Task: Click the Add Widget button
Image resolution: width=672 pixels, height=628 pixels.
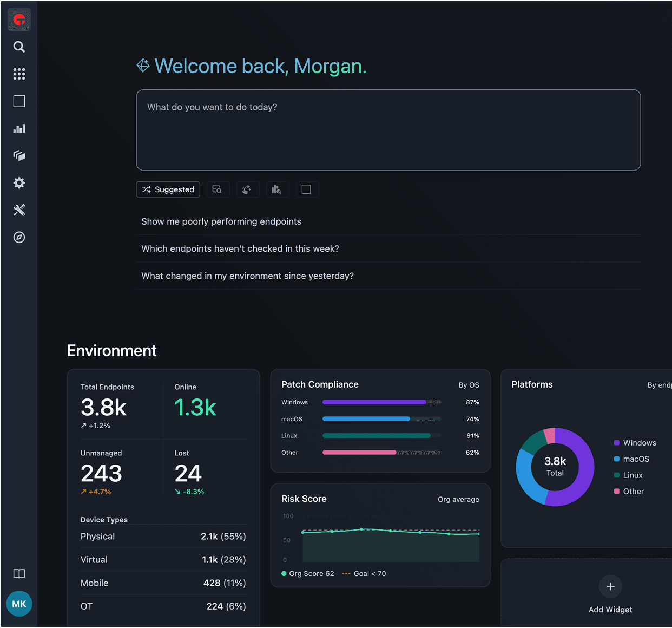Action: (x=610, y=593)
